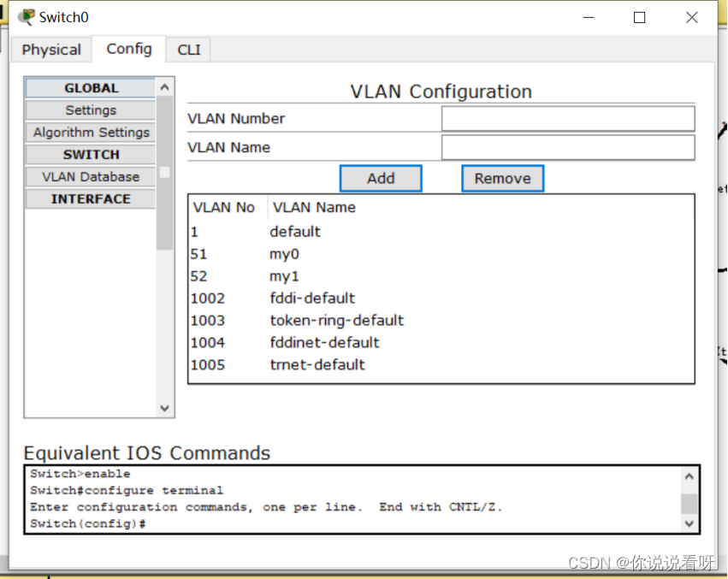Focus the VLAN Name input field

point(568,148)
